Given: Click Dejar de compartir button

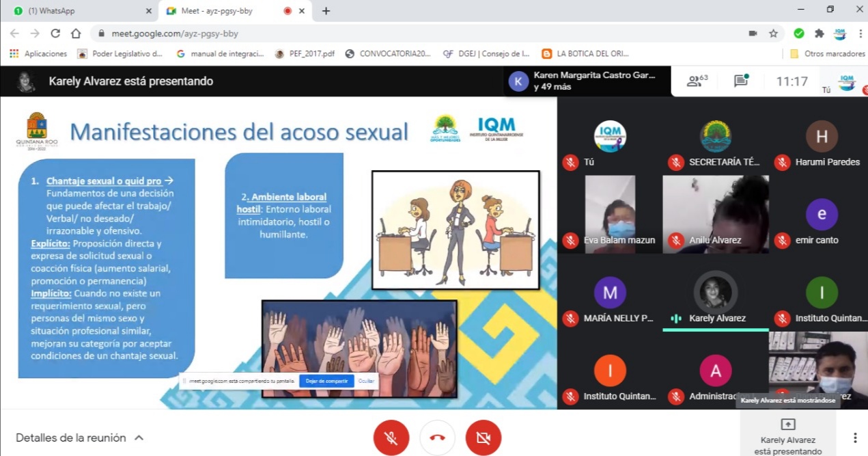Looking at the screenshot, I should point(326,381).
